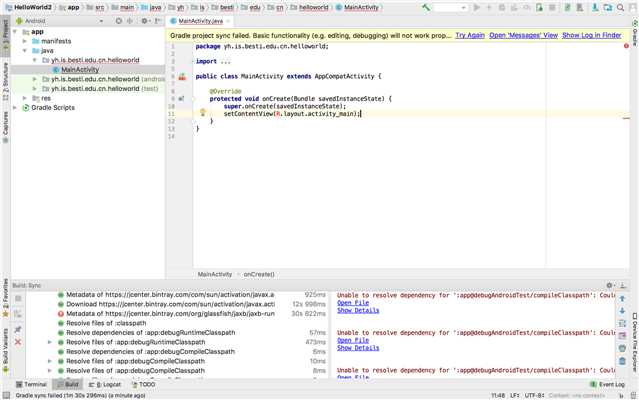Image resolution: width=639 pixels, height=400 pixels.
Task: Click the Sync Project with Gradle icon
Action: click(567, 7)
